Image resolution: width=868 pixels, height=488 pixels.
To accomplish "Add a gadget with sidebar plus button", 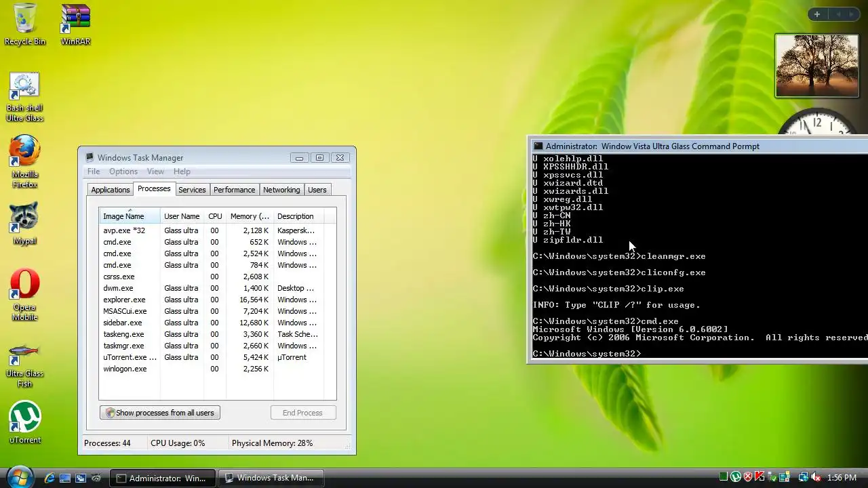I will click(817, 14).
